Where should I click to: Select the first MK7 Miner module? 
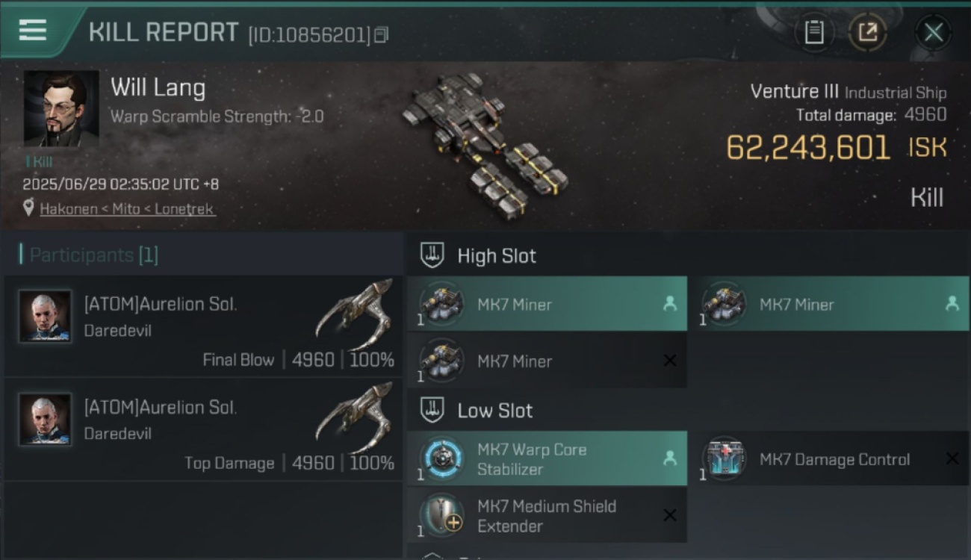pos(547,304)
